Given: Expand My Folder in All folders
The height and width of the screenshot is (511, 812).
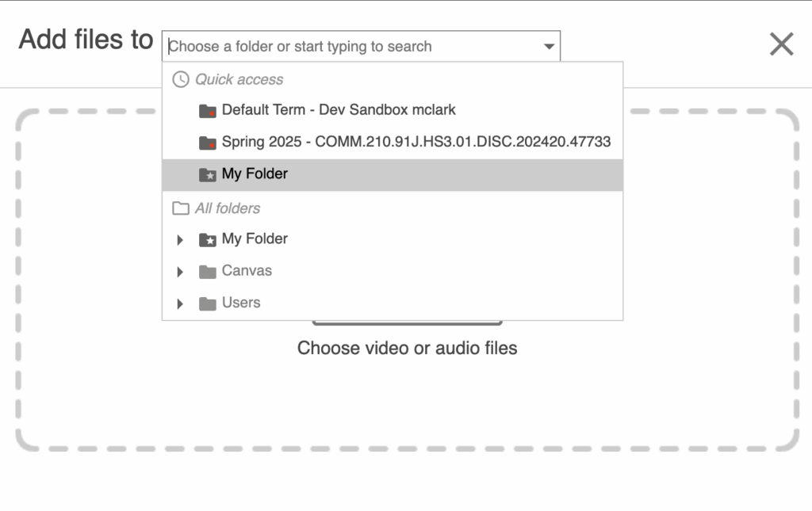Looking at the screenshot, I should point(180,240).
